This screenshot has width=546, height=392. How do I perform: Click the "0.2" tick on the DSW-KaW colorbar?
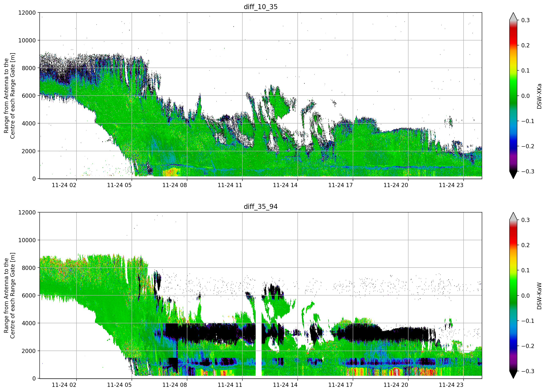point(525,245)
